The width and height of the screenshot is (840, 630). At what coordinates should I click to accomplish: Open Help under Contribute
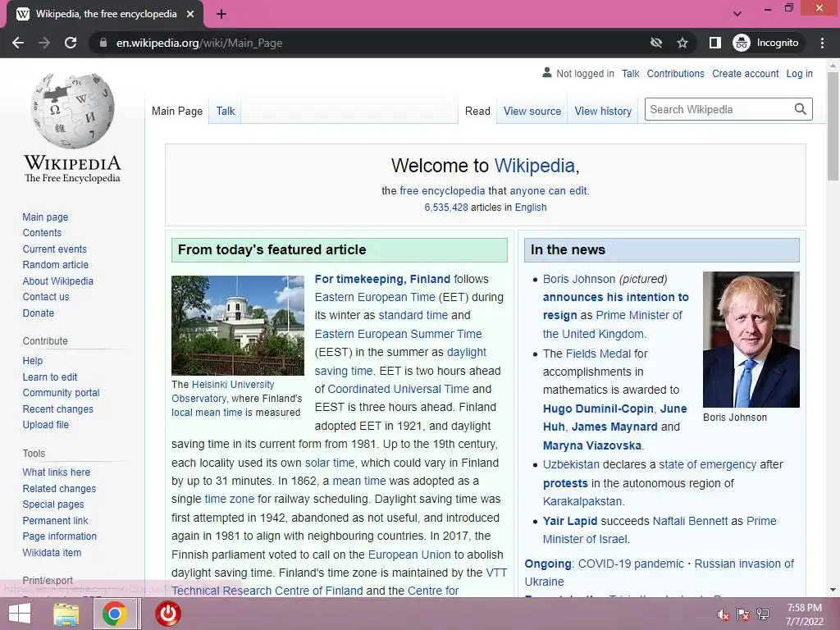(32, 361)
